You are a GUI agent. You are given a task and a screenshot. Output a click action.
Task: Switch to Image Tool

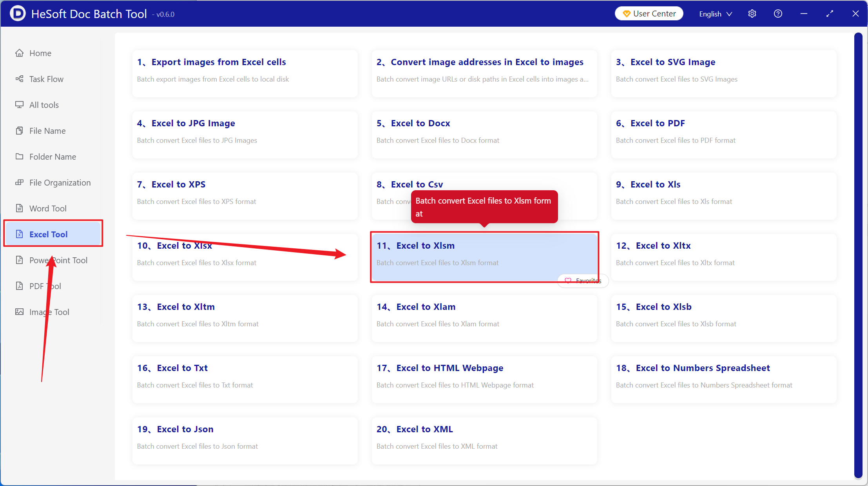[53, 312]
